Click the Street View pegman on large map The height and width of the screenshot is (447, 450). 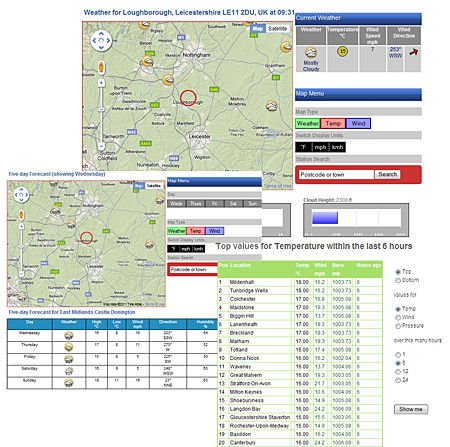(x=101, y=67)
